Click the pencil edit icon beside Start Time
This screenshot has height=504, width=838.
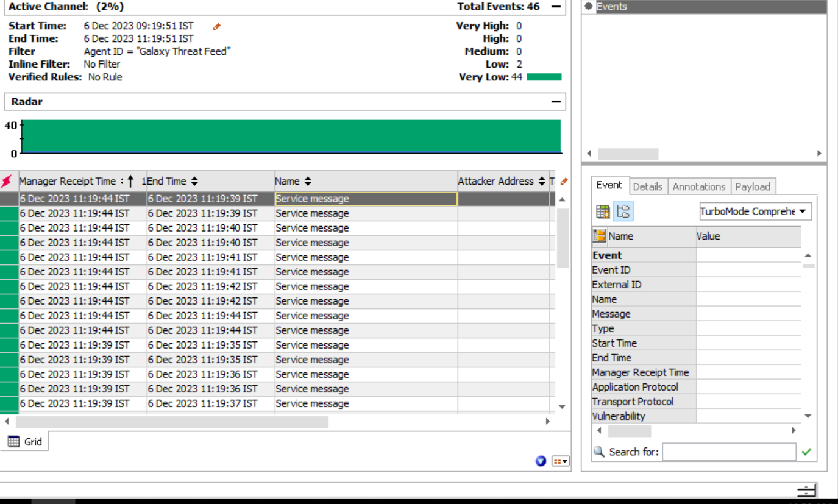click(x=218, y=26)
